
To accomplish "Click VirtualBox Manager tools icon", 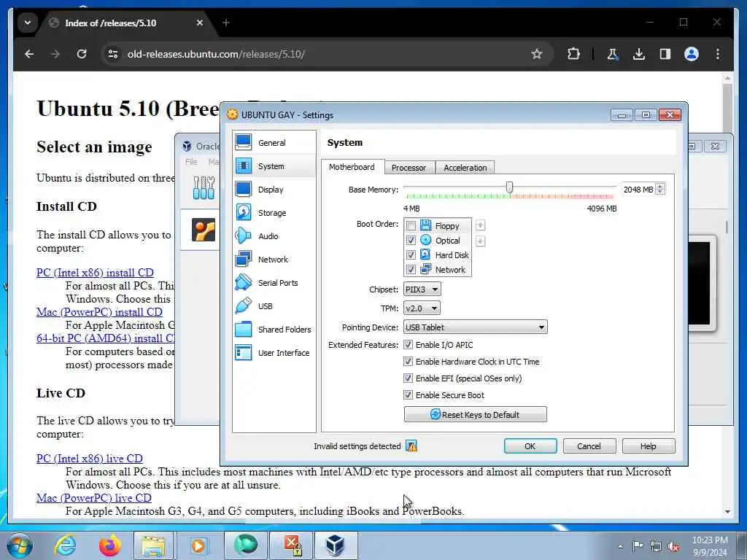I will 204,187.
